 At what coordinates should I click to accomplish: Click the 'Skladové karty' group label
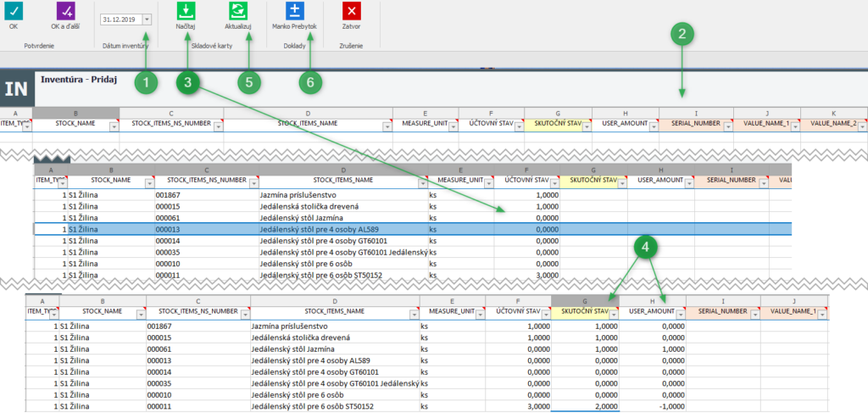coord(213,46)
